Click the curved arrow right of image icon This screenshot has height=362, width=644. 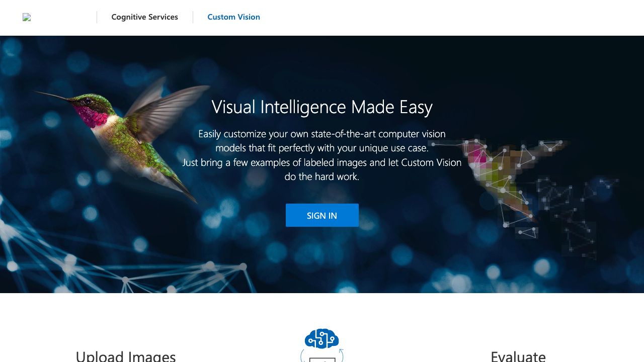pyautogui.click(x=341, y=355)
